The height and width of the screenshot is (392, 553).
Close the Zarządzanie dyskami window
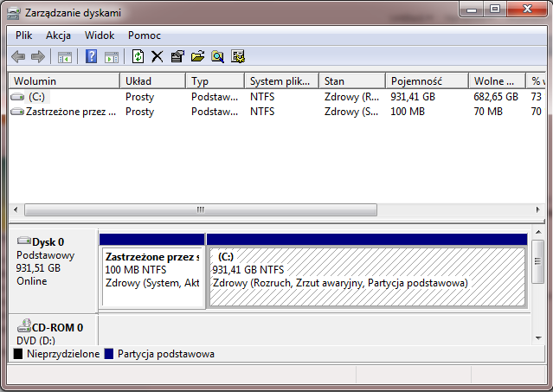point(528,10)
